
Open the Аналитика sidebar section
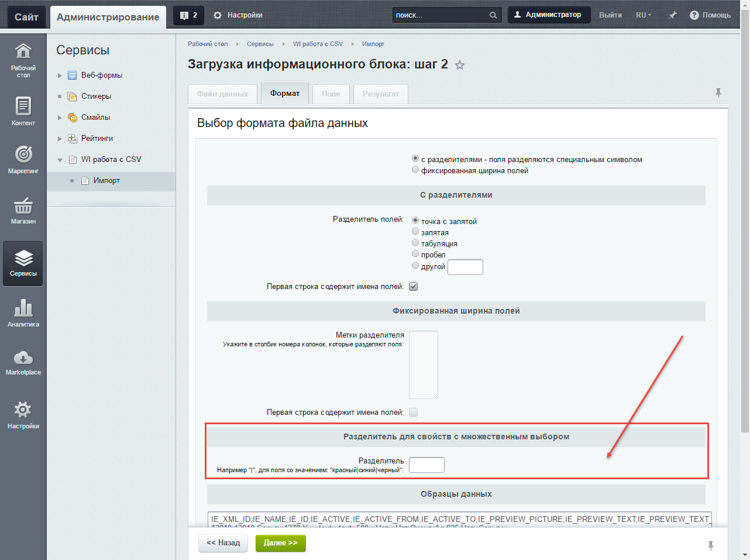tap(23, 313)
